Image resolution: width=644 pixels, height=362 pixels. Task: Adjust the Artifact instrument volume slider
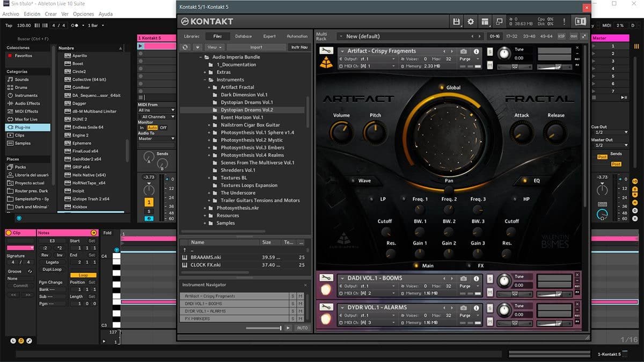click(554, 67)
